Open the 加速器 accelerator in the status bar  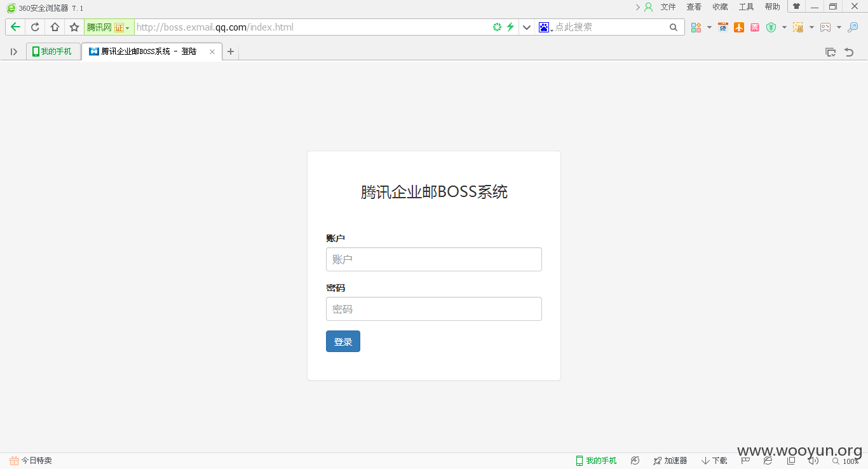point(670,461)
